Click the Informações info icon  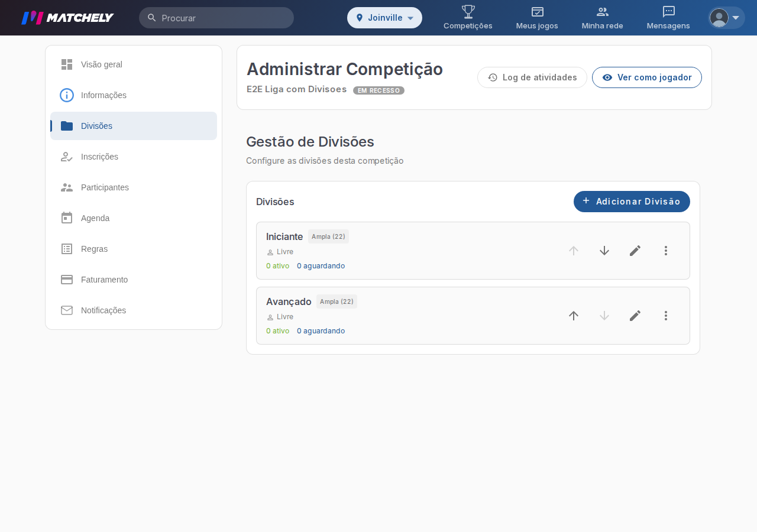(67, 95)
